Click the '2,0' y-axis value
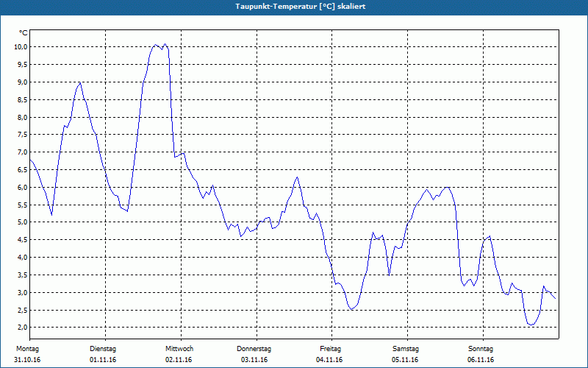Viewport: 588px width, 368px height. tap(22, 328)
